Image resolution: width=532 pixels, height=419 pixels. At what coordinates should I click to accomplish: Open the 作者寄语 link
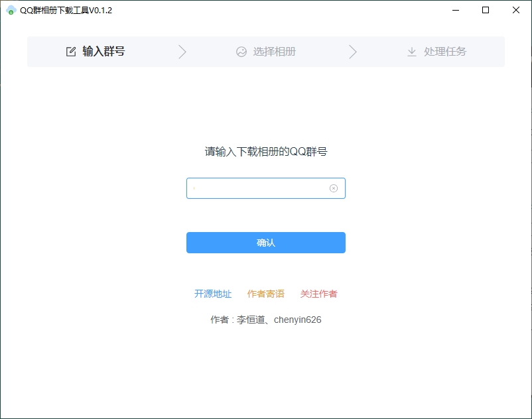pyautogui.click(x=265, y=294)
